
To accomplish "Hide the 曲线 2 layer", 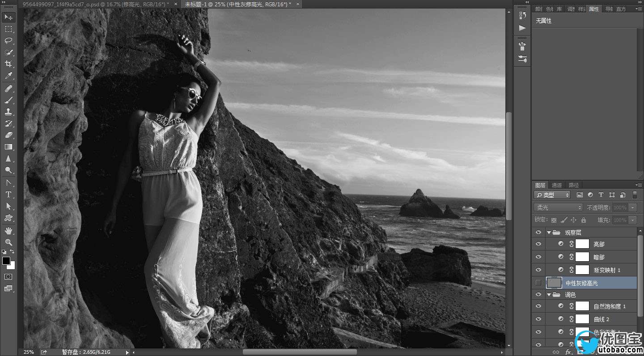I will pos(538,319).
